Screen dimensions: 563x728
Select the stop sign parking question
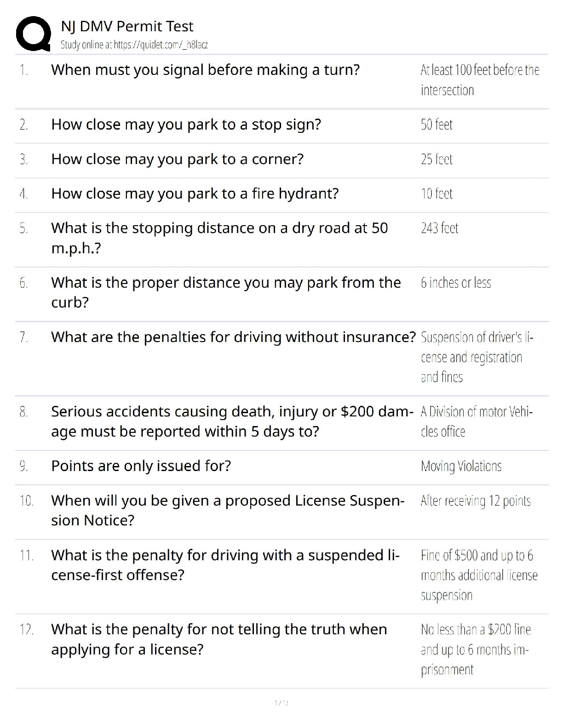point(186,125)
